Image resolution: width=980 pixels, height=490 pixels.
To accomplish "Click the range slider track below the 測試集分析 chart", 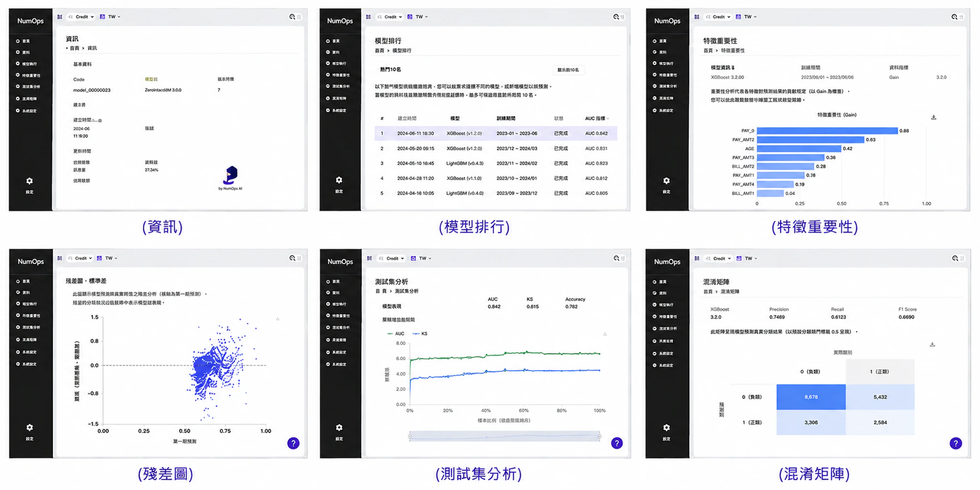I will click(504, 436).
